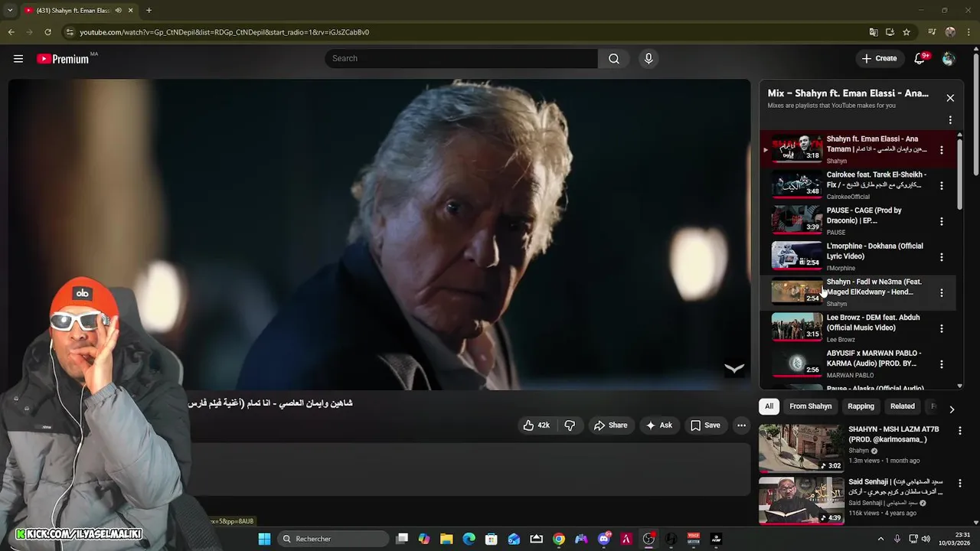Save the video to a playlist
The height and width of the screenshot is (551, 980).
click(x=705, y=425)
